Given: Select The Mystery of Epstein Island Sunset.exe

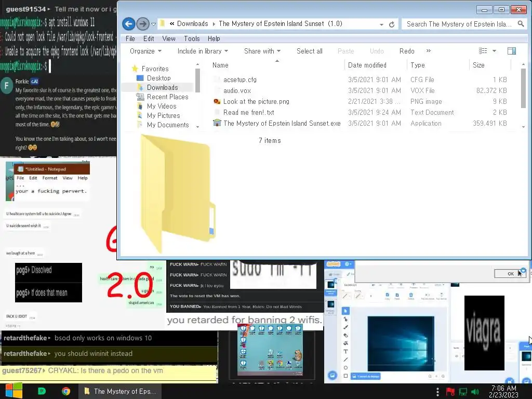Looking at the screenshot, I should pyautogui.click(x=282, y=123).
